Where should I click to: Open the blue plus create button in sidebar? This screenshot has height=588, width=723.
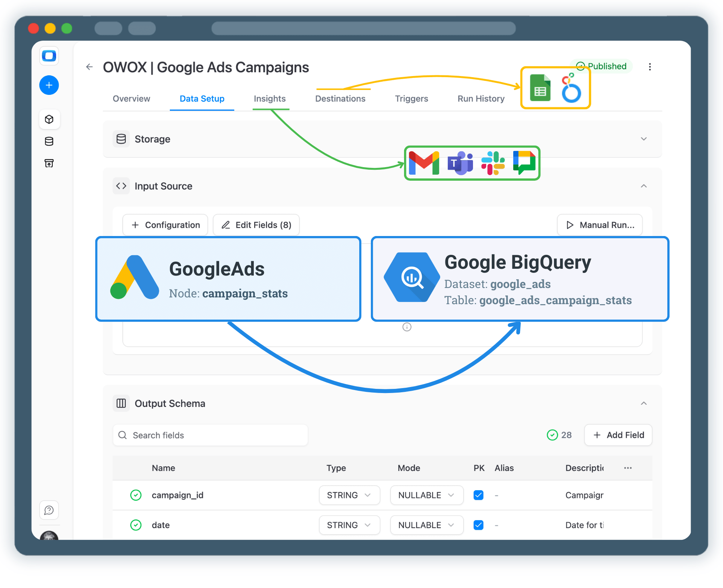click(49, 85)
